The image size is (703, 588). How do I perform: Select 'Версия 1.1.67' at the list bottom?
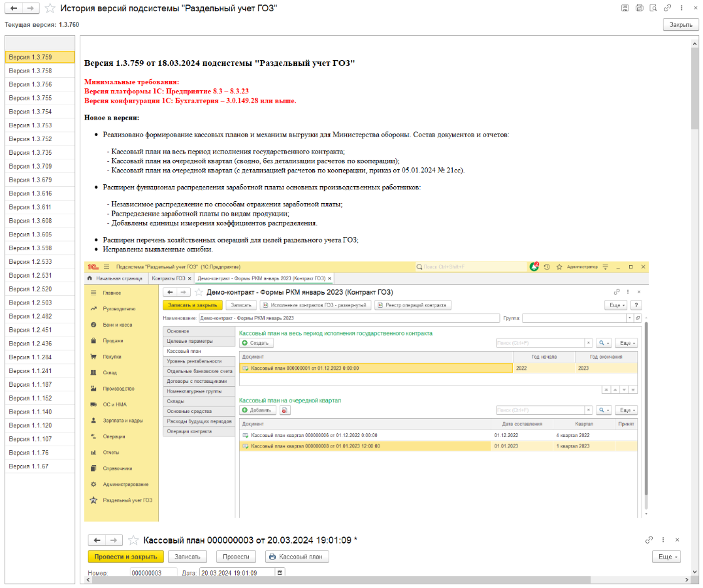[x=40, y=466]
